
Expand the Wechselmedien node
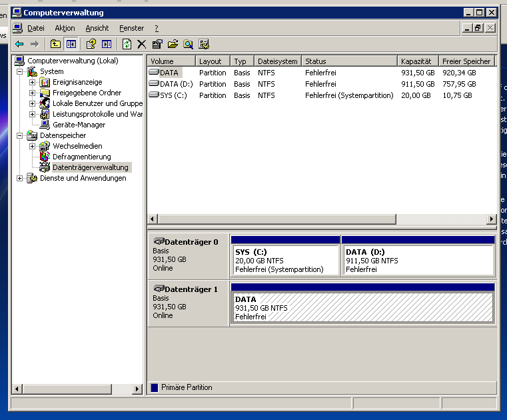click(33, 146)
